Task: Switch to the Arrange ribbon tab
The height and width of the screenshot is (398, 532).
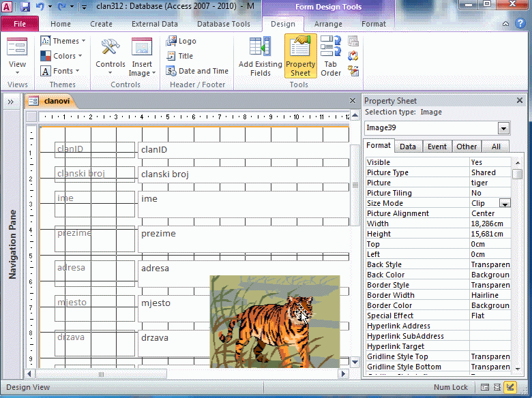Action: point(328,24)
